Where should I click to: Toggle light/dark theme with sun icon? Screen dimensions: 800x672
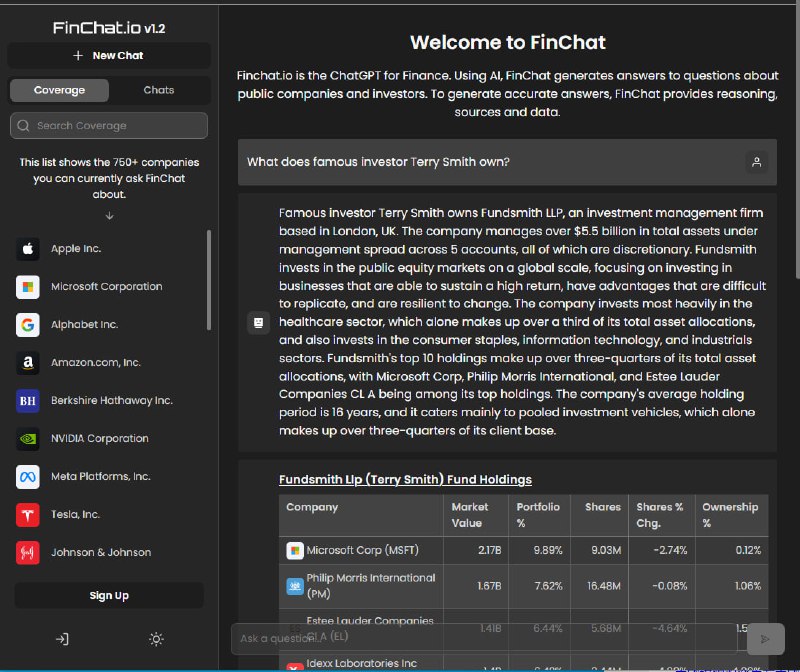tap(156, 639)
